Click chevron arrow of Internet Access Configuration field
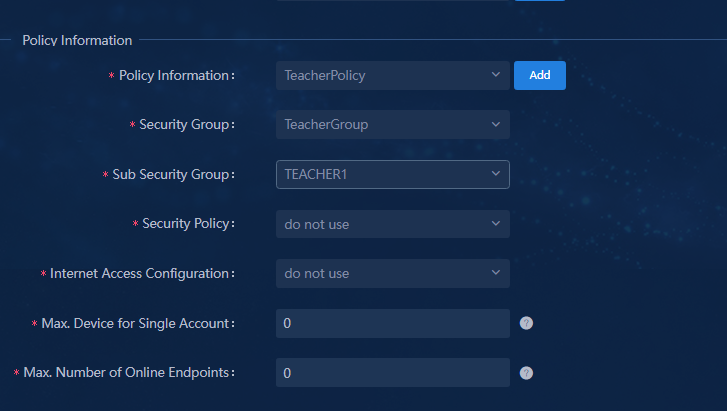The height and width of the screenshot is (411, 727). 496,272
